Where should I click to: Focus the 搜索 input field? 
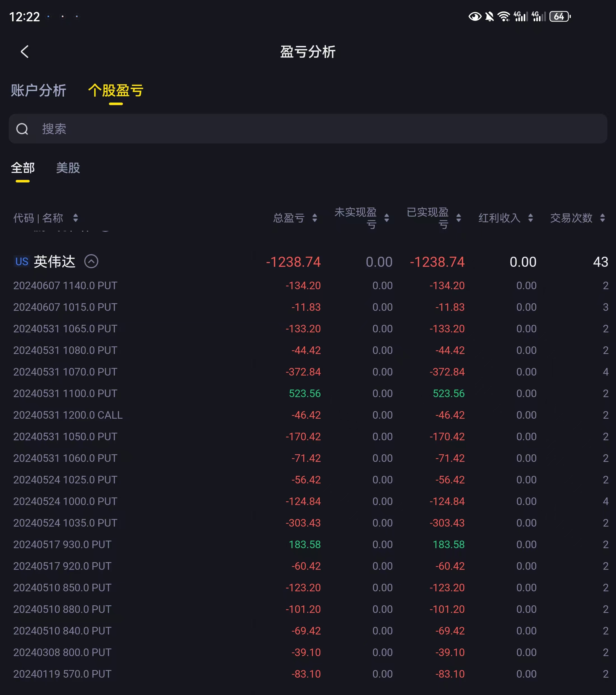click(306, 129)
